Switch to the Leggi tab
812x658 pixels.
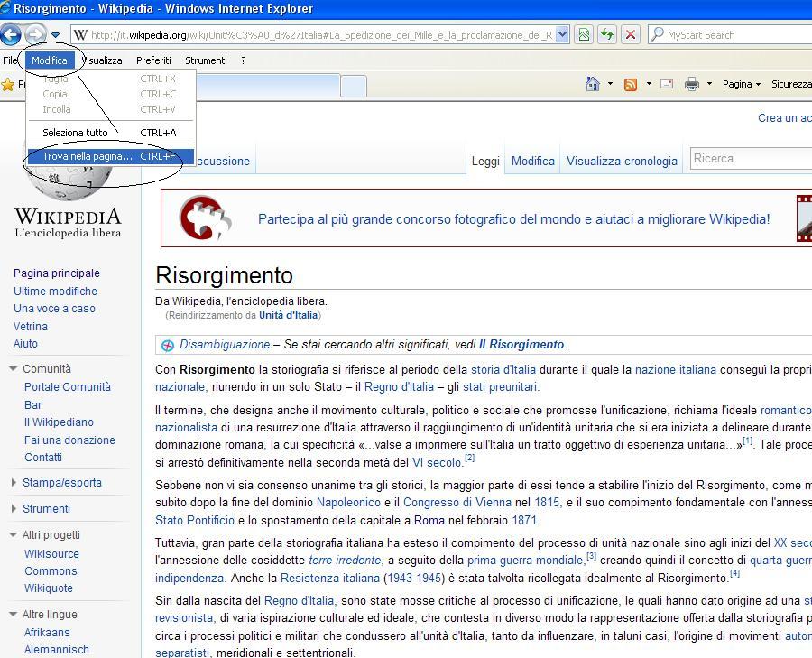485,162
